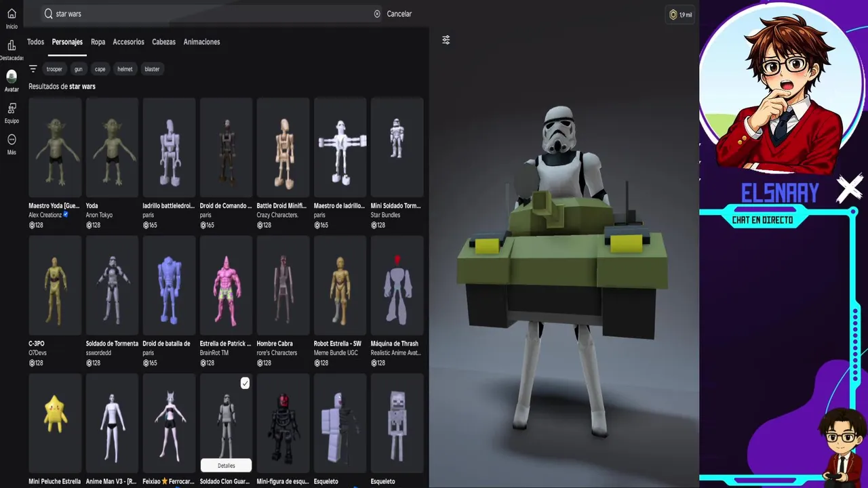Select the Feixiao Ferrocarril thumbnail
Screen dimensions: 868x488
[x=169, y=424]
